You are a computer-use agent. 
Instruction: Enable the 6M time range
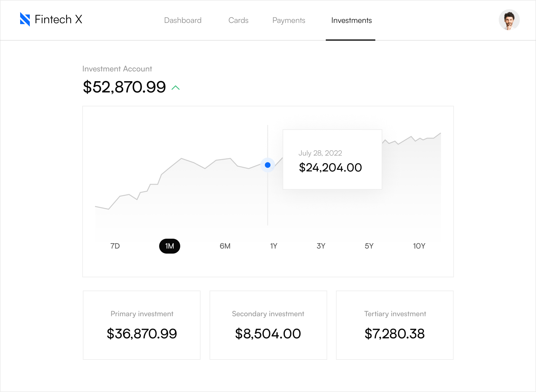225,246
